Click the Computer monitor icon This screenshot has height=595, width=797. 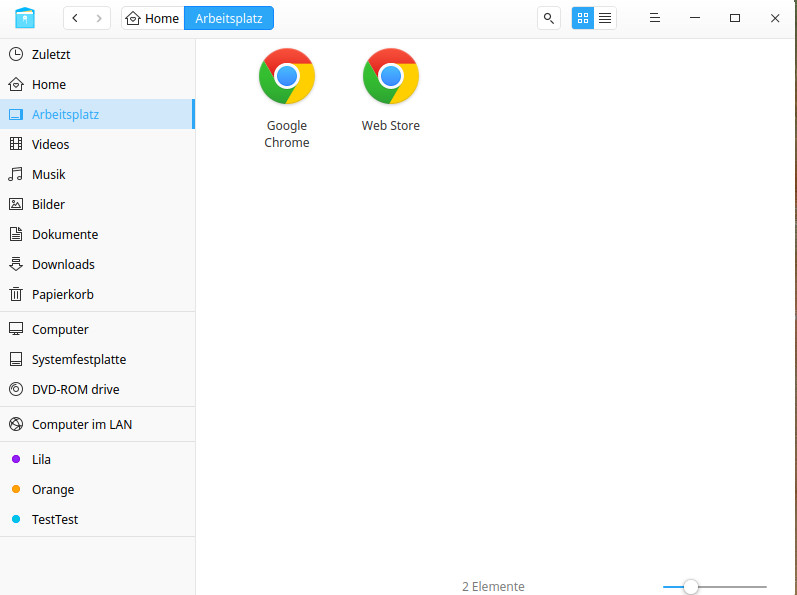[x=16, y=329]
